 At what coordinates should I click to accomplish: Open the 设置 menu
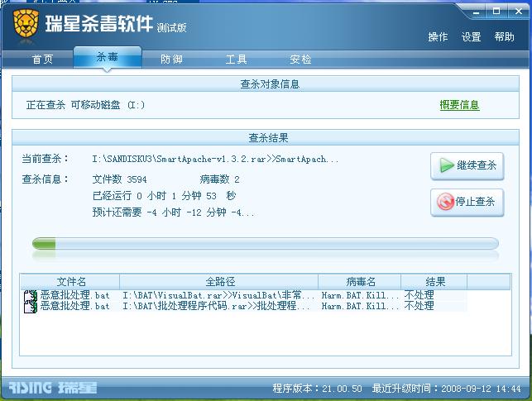pyautogui.click(x=471, y=36)
